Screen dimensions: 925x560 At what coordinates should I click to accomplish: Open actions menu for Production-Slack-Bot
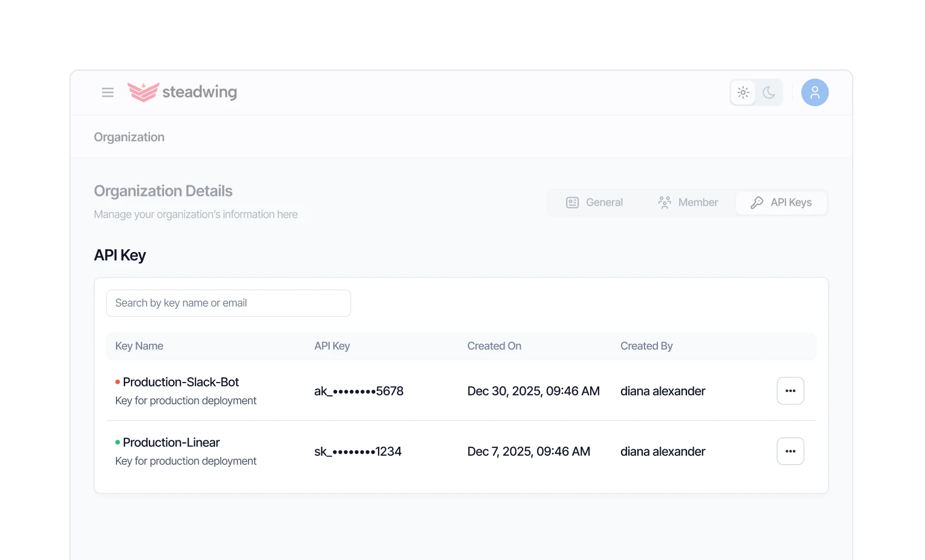pyautogui.click(x=790, y=391)
